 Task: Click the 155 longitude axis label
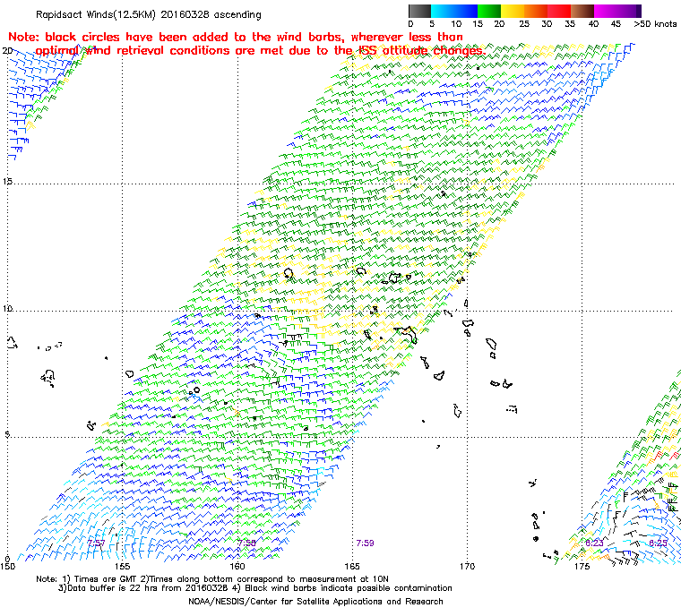123,567
